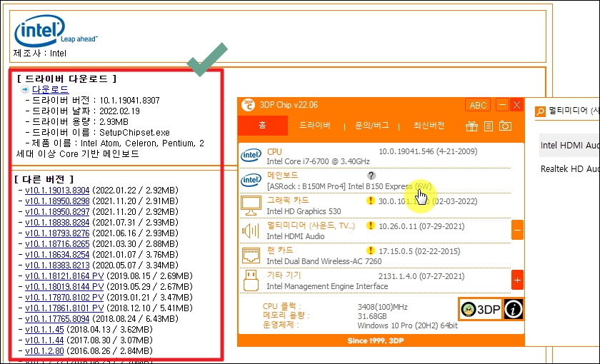
Task: Click Intel Management Engine Interface text
Action: [327, 286]
